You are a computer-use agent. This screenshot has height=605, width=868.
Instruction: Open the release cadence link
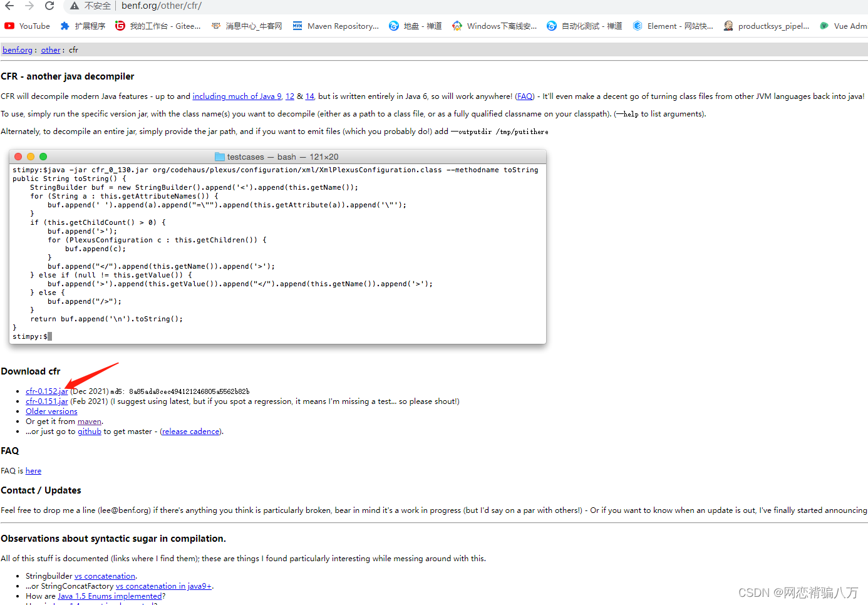tap(191, 432)
